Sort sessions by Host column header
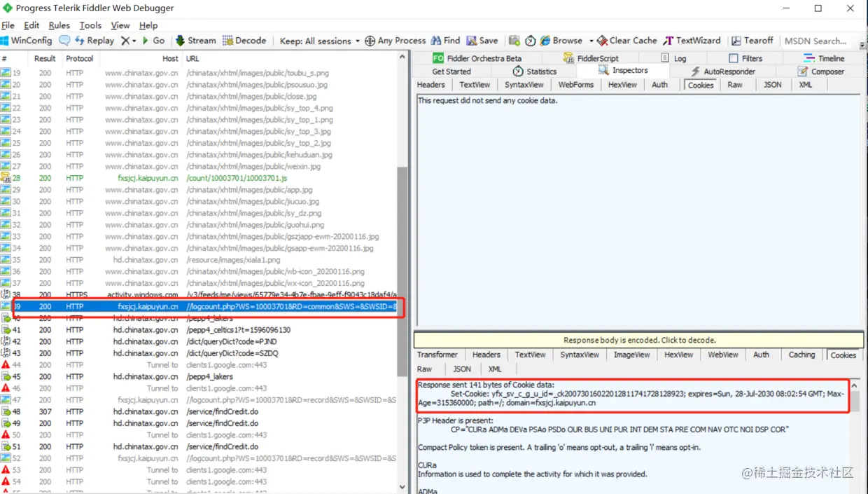868x494 pixels. (x=170, y=59)
